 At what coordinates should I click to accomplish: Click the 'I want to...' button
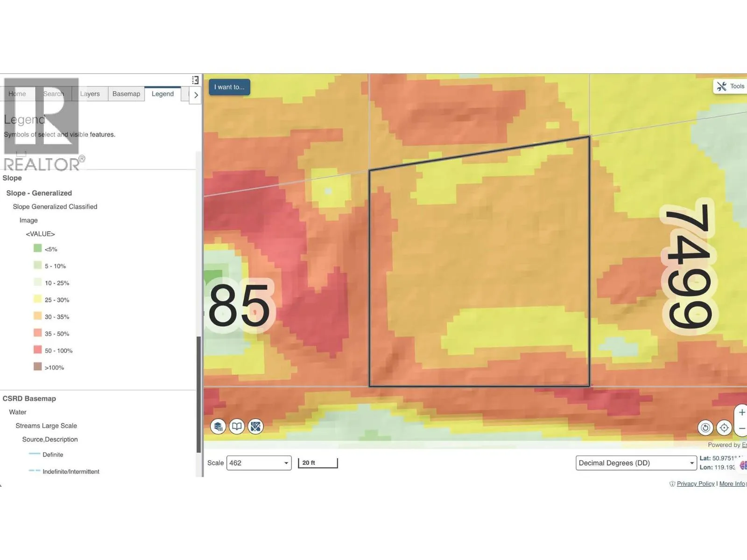coord(229,87)
